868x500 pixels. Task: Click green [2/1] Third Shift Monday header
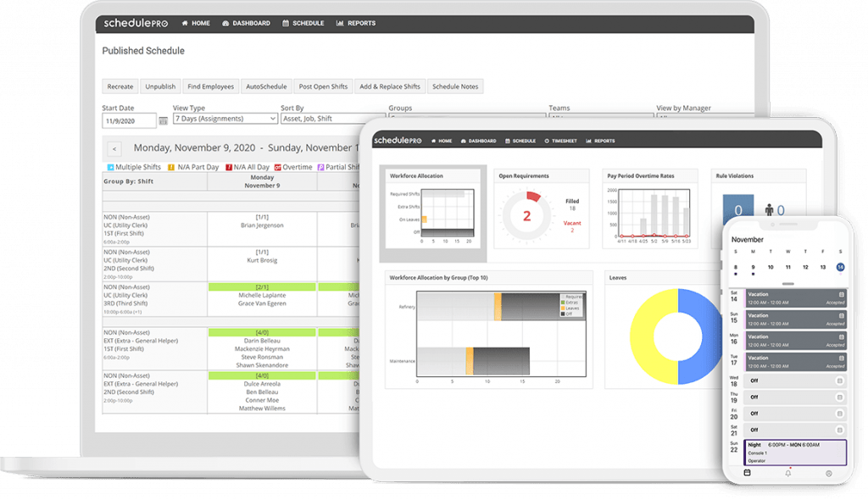pos(262,286)
